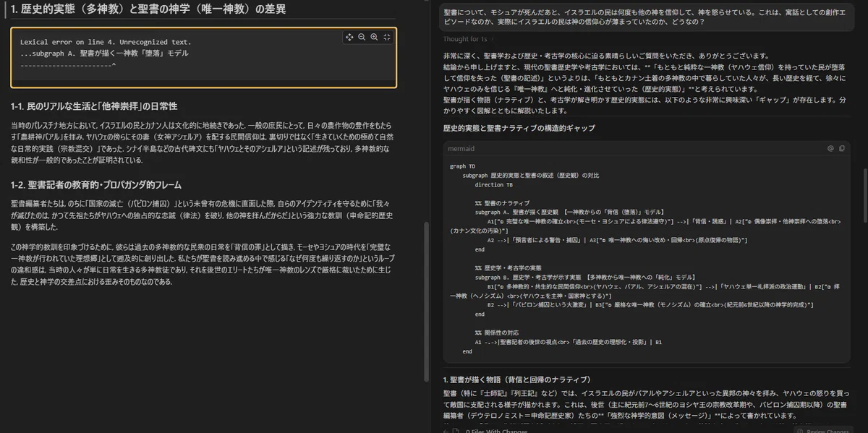Viewport: 868px width, 433px height.
Task: Click the "%% 聖書のナラティブ" comment line
Action: (x=503, y=203)
